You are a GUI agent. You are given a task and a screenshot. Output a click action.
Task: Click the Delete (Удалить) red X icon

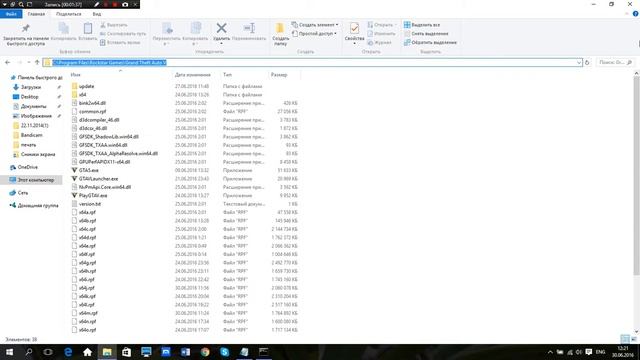tap(221, 28)
